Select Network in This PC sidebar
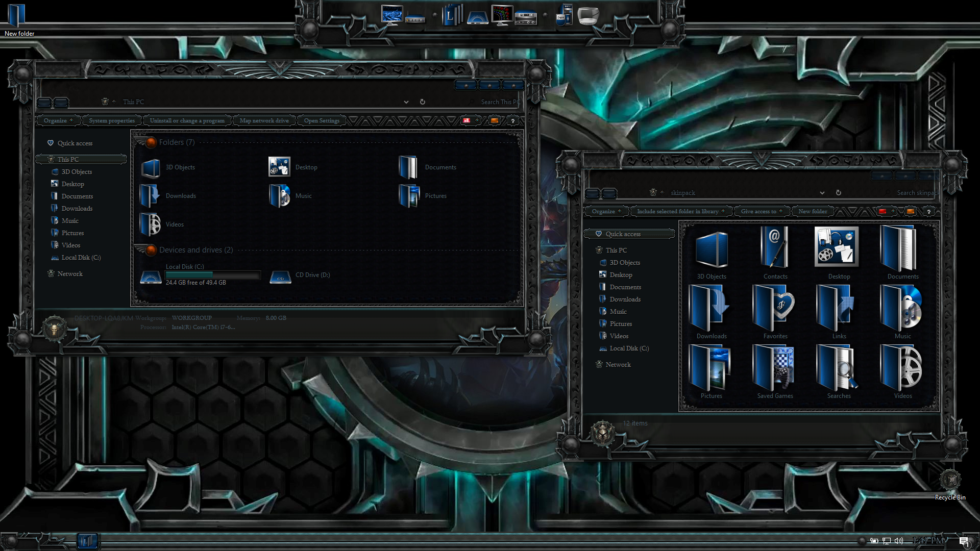The image size is (980, 551). pyautogui.click(x=70, y=274)
